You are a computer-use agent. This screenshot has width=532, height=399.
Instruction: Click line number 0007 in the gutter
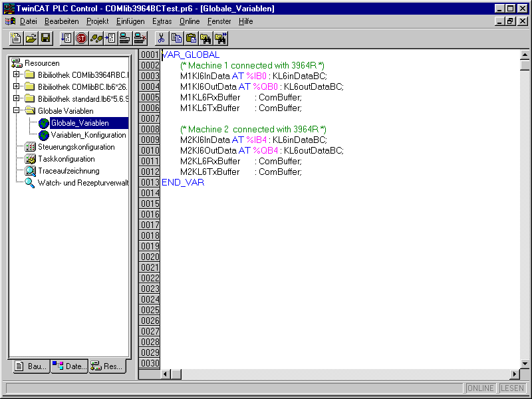click(150, 118)
